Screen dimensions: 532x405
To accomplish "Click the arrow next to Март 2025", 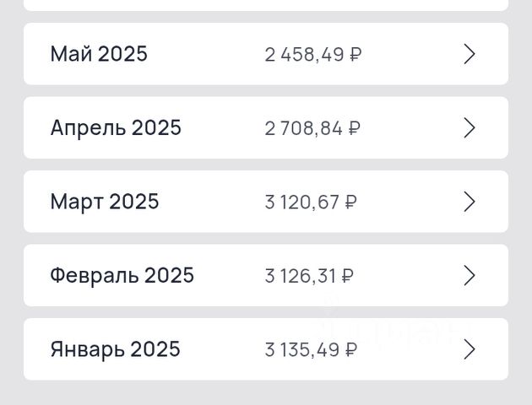I will [470, 202].
